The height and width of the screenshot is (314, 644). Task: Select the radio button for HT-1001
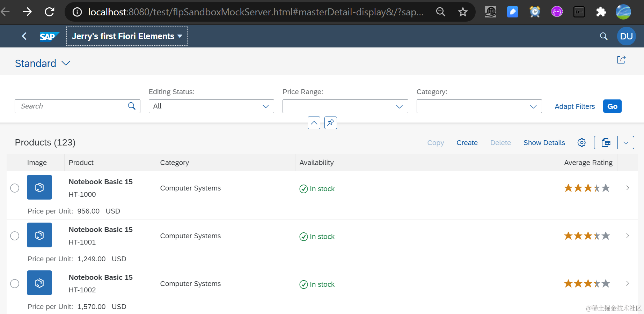15,236
